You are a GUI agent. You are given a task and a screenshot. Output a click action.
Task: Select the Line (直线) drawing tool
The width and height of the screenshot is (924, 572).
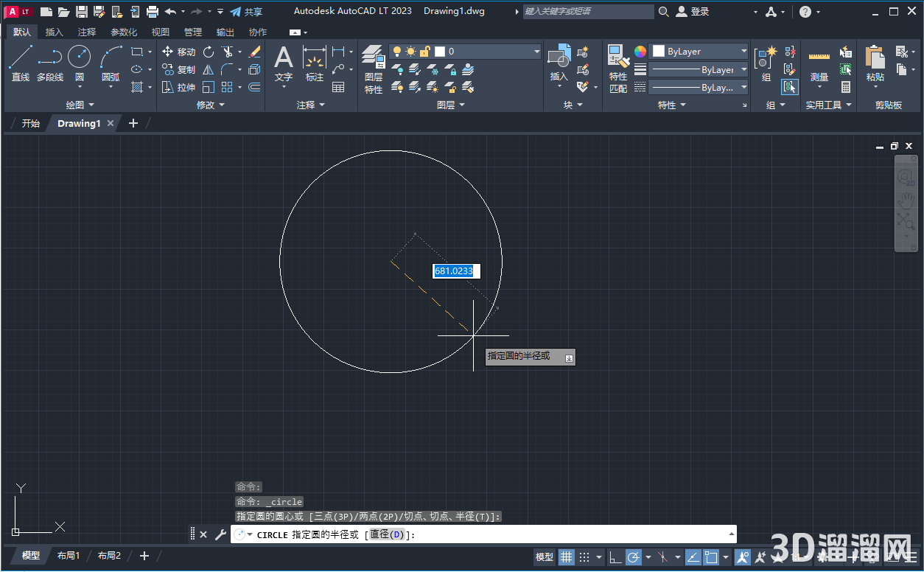click(21, 63)
